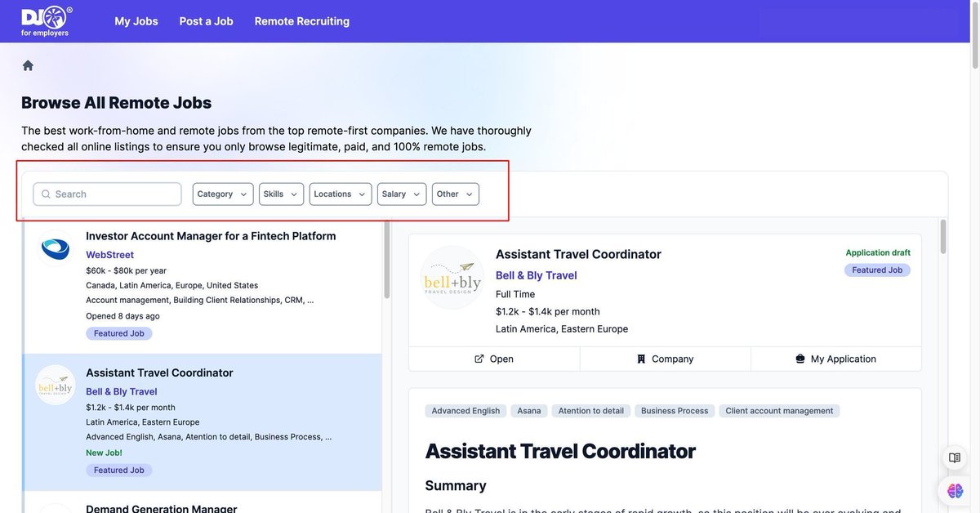980x513 pixels.
Task: Click Featured Job badge in details header
Action: click(877, 270)
